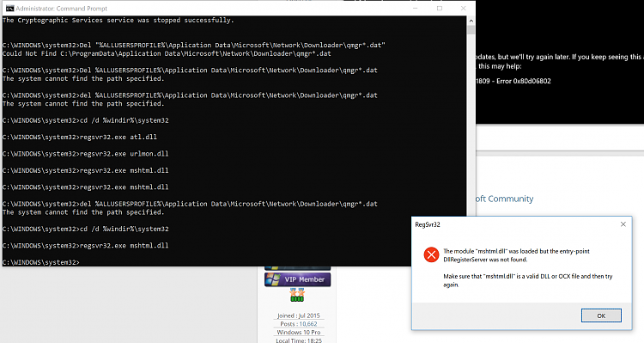Minimize the Administrator Command Prompt window
Screen dimensions: 644x343
pyautogui.click(x=416, y=9)
